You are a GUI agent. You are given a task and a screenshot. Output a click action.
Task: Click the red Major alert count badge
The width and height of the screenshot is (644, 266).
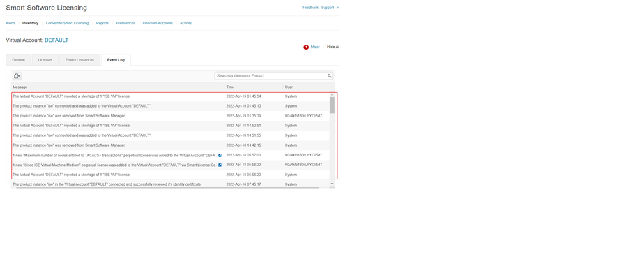[306, 47]
